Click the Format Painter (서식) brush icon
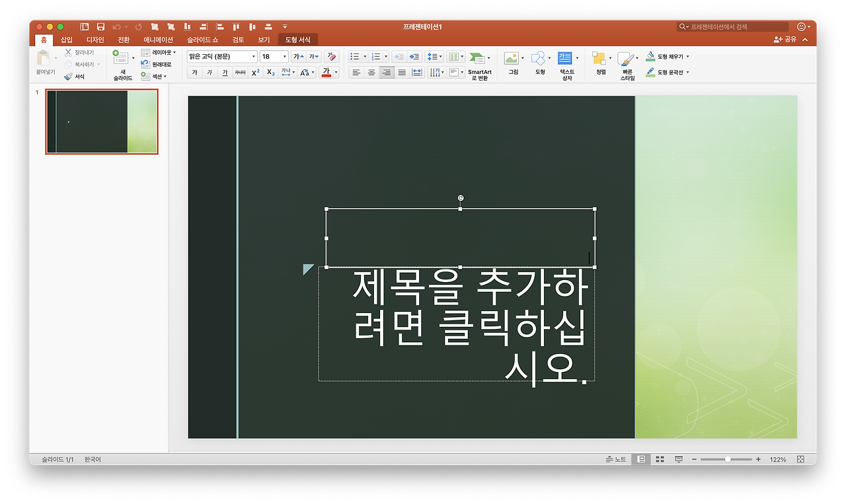 pos(69,75)
